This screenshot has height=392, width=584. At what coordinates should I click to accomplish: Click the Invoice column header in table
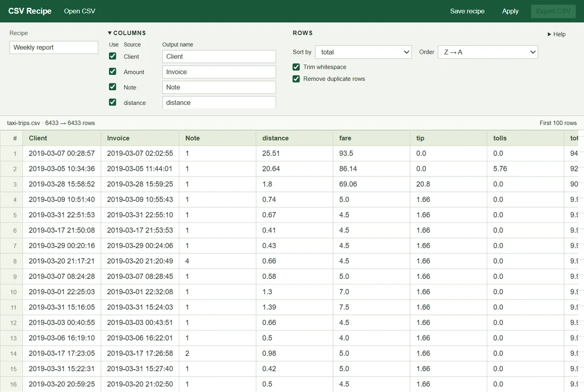140,138
